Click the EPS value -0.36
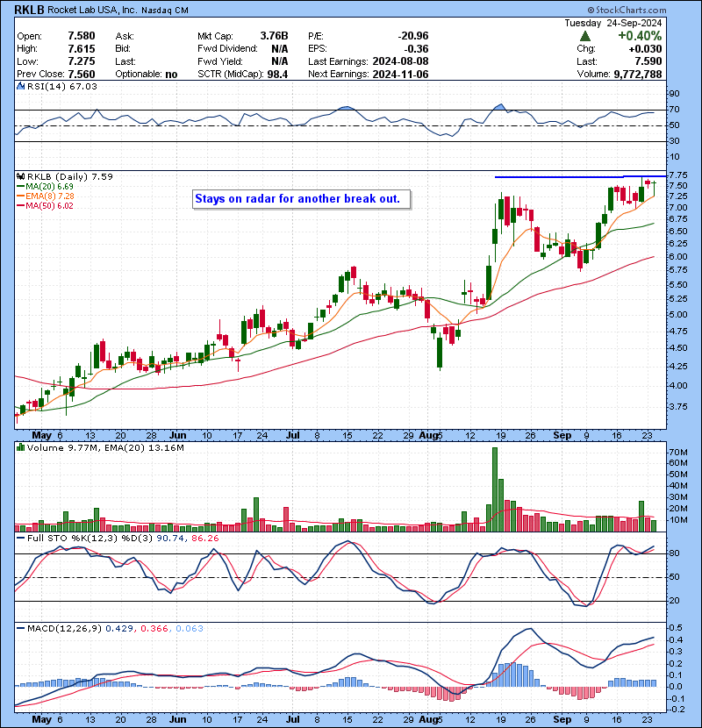Screen dimensions: 702x728 pos(416,49)
